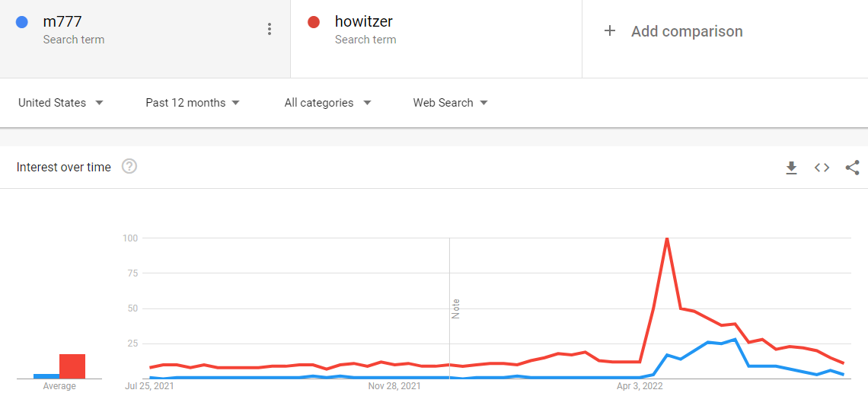This screenshot has height=393, width=868.
Task: Click the blue Average bar
Action: coord(46,376)
